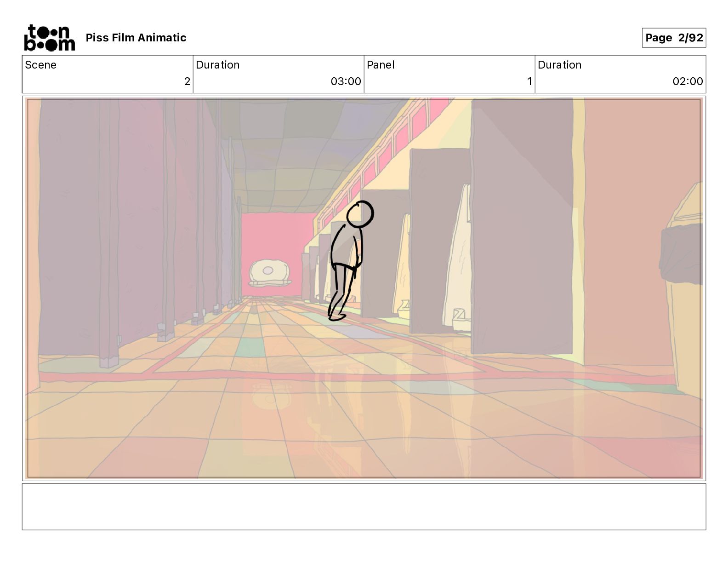This screenshot has height=563, width=728.
Task: Select the panel duration value '02:00'
Action: (688, 81)
